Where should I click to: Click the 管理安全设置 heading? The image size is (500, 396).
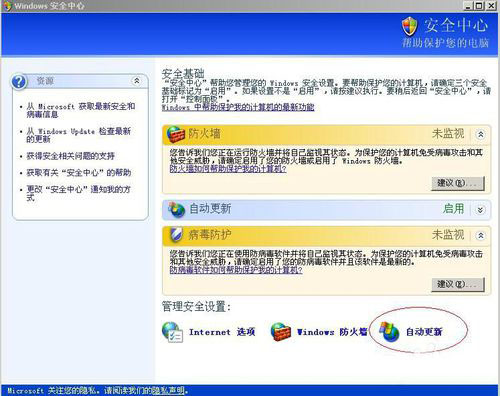point(196,306)
